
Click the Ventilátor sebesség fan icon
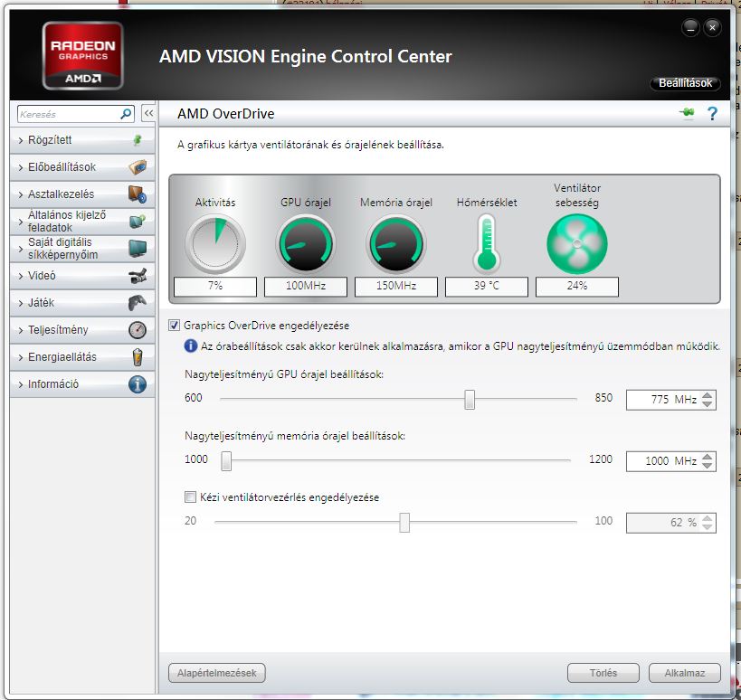pos(577,243)
